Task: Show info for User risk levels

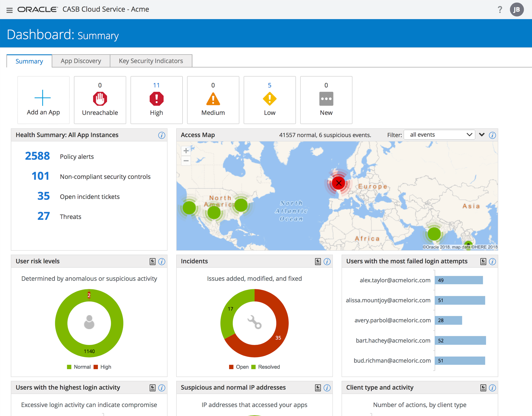Action: 162,262
